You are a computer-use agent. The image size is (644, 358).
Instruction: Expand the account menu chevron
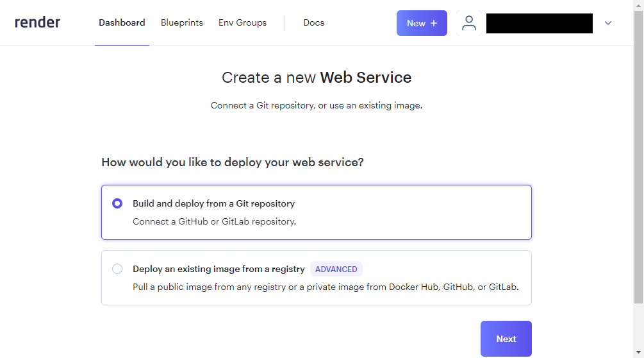pyautogui.click(x=608, y=23)
